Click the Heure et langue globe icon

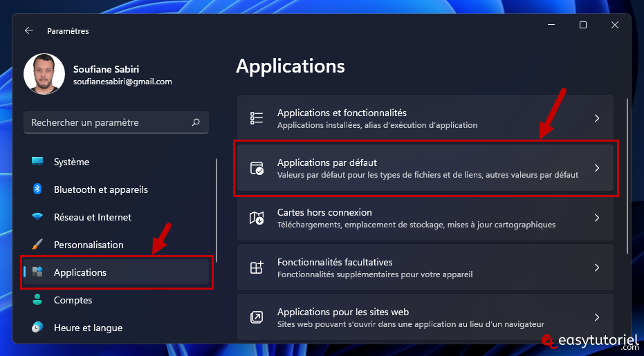[x=37, y=327]
